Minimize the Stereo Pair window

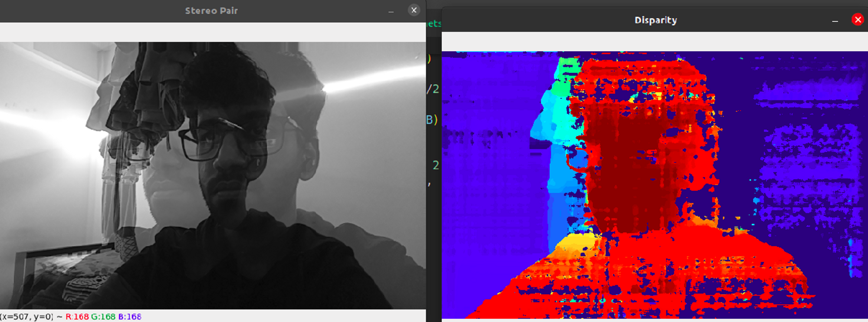pos(391,11)
